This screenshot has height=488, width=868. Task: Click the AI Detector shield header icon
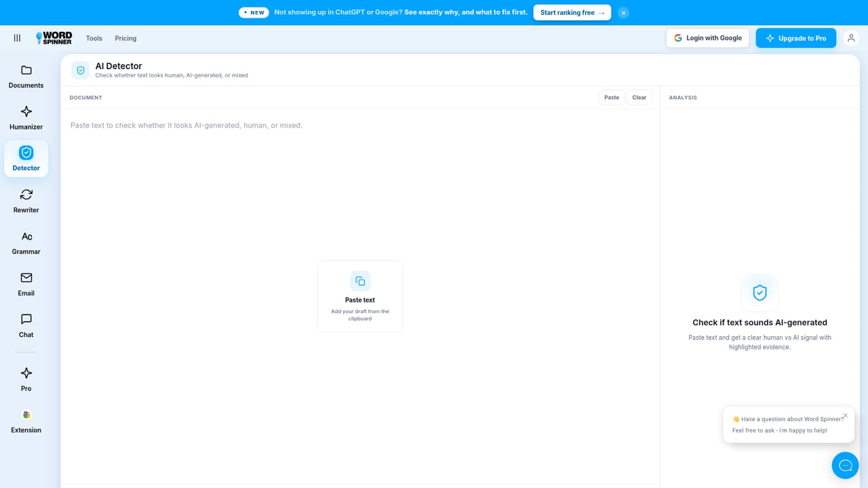[81, 70]
